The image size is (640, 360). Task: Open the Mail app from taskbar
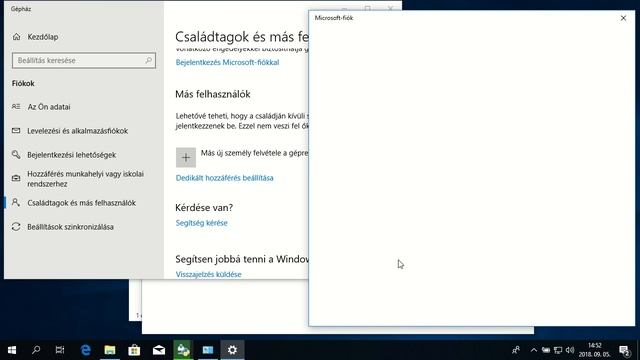pyautogui.click(x=159, y=350)
